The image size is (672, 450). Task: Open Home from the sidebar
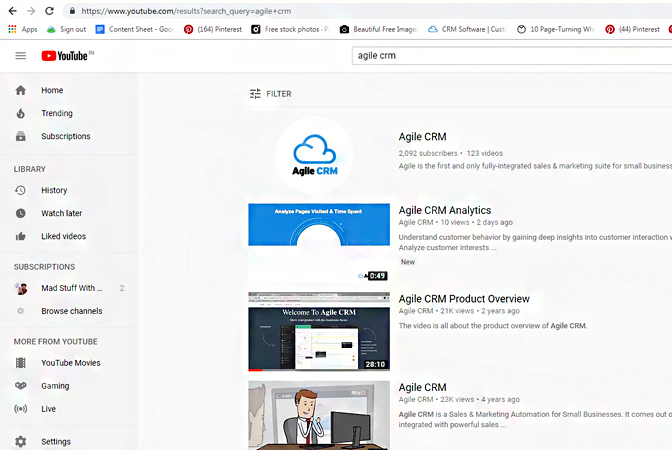click(51, 90)
